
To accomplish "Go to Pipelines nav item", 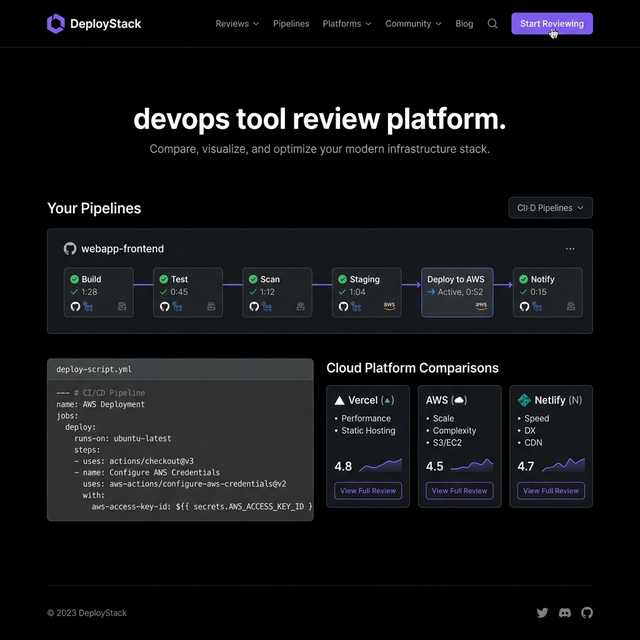I will click(291, 24).
